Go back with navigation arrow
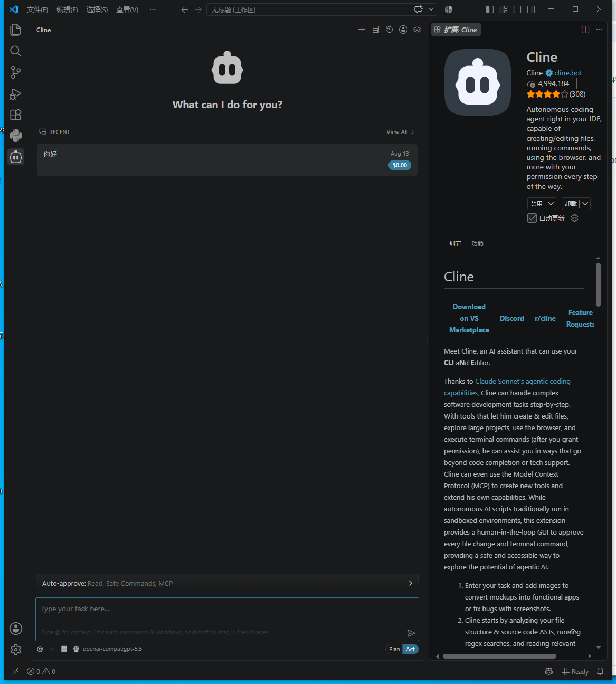Viewport: 616px width, 684px height. point(185,9)
